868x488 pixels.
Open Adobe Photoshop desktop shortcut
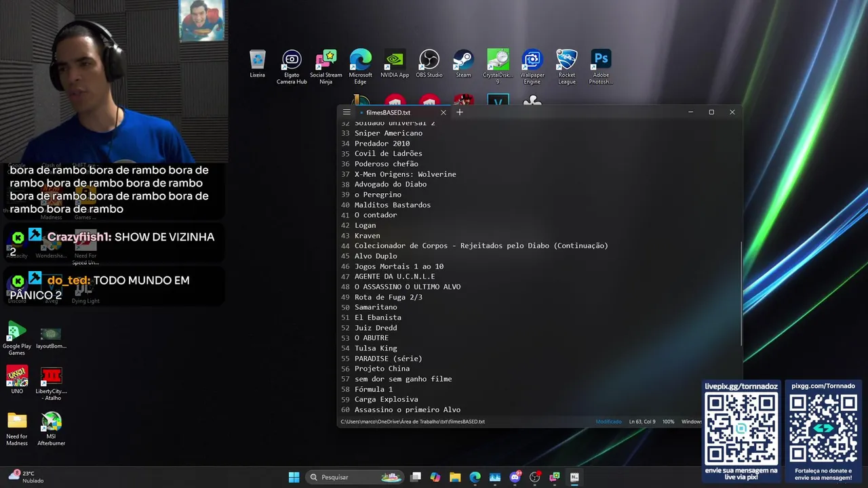pos(601,67)
